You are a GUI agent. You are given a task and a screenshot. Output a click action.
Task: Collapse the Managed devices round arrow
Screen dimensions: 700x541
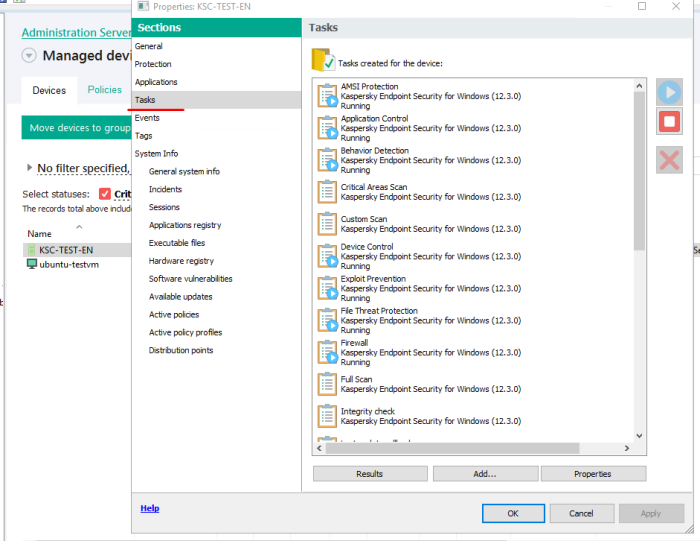point(29,55)
